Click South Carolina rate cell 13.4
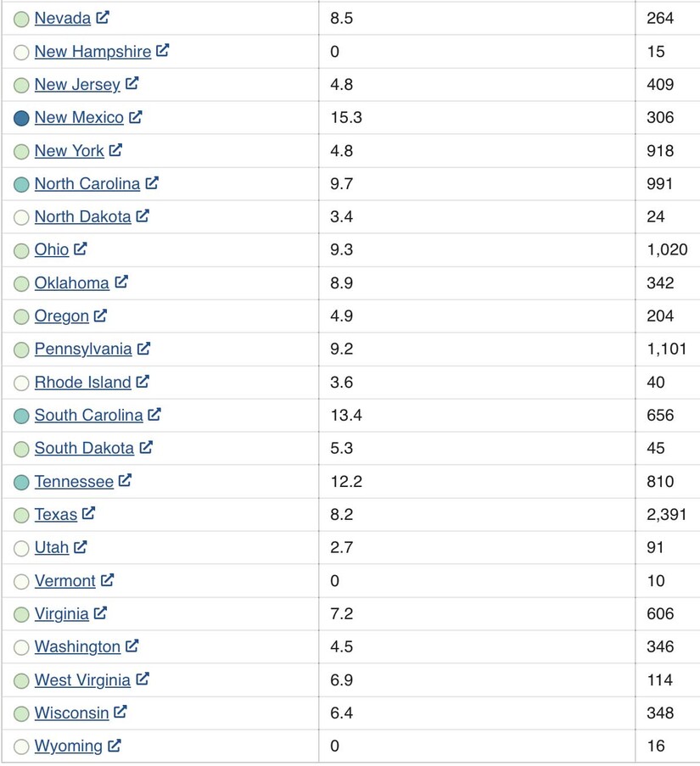This screenshot has height=766, width=700. click(346, 415)
